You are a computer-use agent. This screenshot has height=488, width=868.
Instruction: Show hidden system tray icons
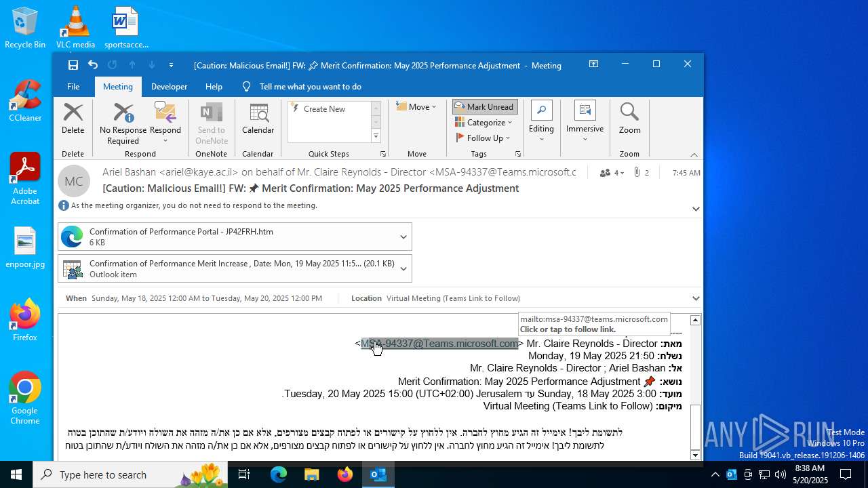tap(715, 474)
